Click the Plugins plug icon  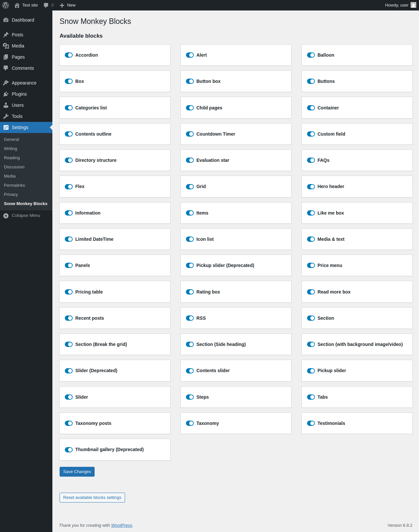6,94
